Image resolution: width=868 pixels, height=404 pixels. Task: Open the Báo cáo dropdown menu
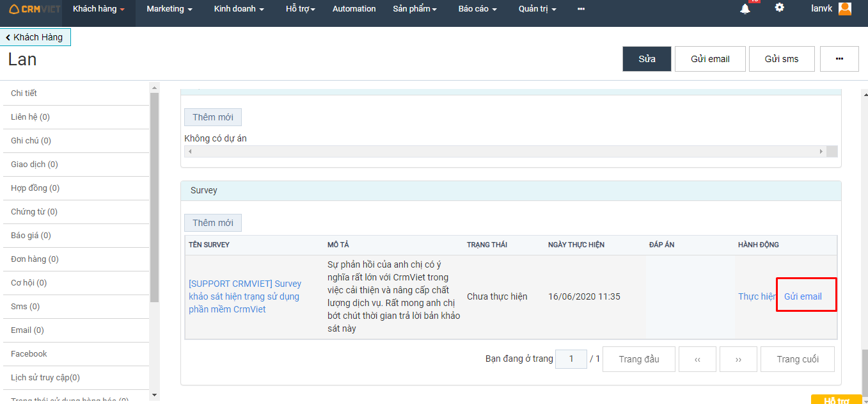click(x=477, y=9)
